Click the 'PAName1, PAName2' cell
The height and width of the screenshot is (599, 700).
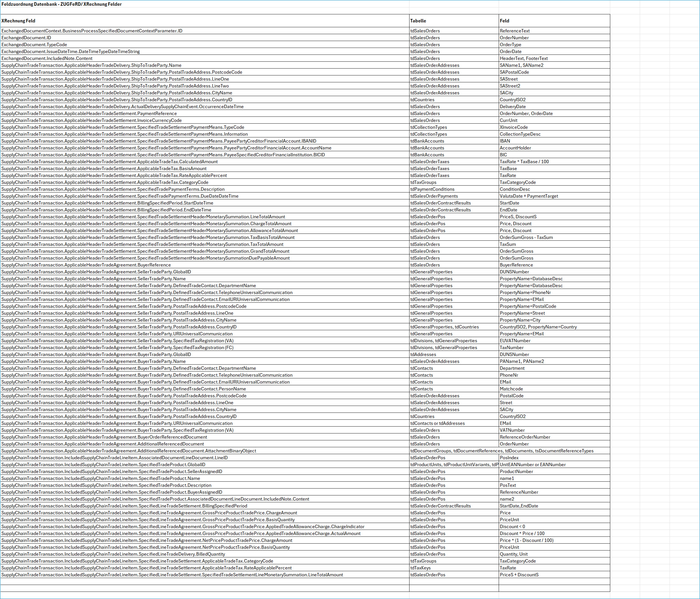pyautogui.click(x=554, y=361)
